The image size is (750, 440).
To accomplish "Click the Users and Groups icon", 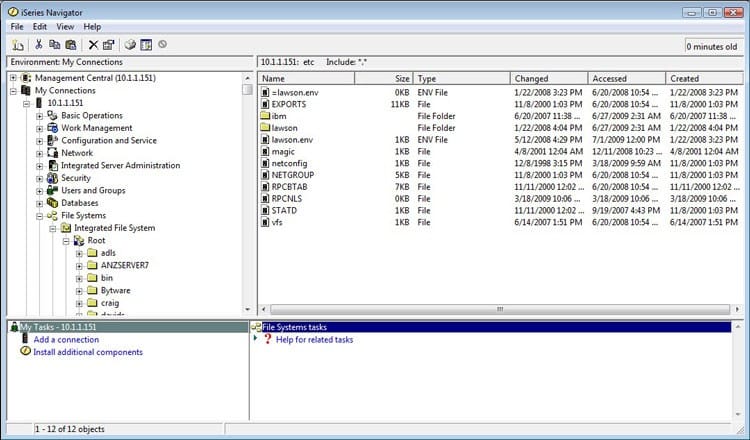I will (x=52, y=190).
